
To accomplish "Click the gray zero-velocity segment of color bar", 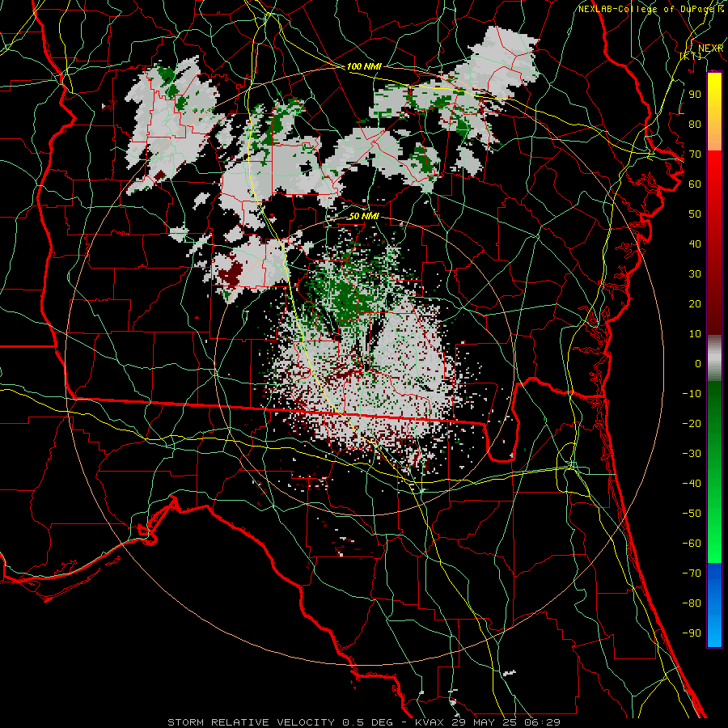I will (714, 358).
